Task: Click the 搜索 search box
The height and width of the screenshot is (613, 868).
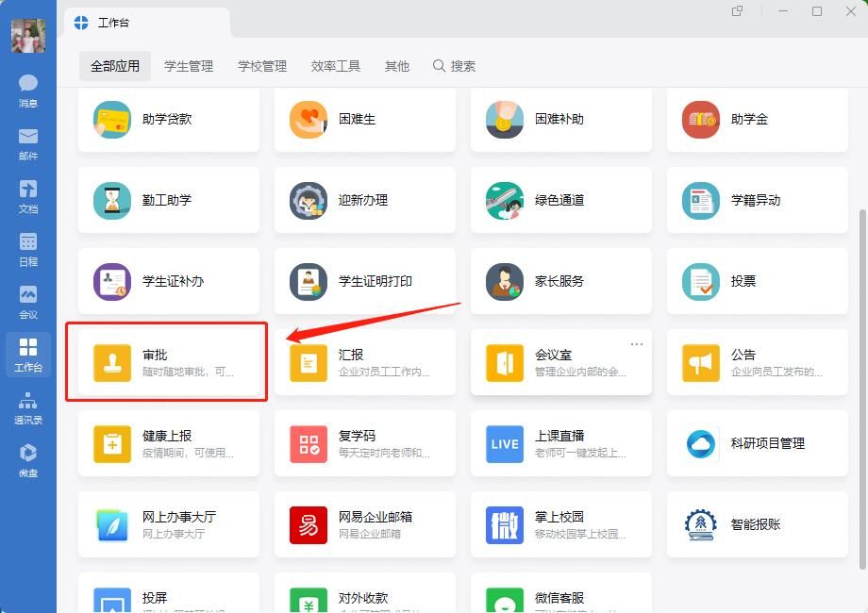Action: [455, 66]
